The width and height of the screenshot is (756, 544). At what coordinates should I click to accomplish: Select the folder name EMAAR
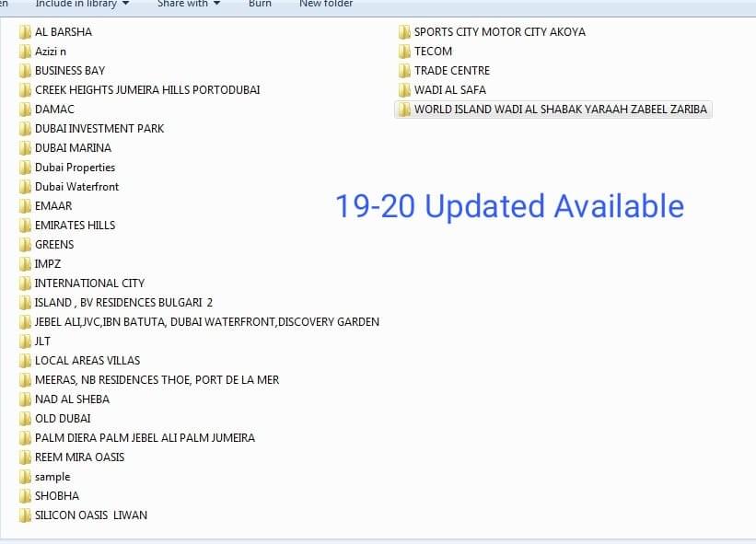[x=53, y=206]
